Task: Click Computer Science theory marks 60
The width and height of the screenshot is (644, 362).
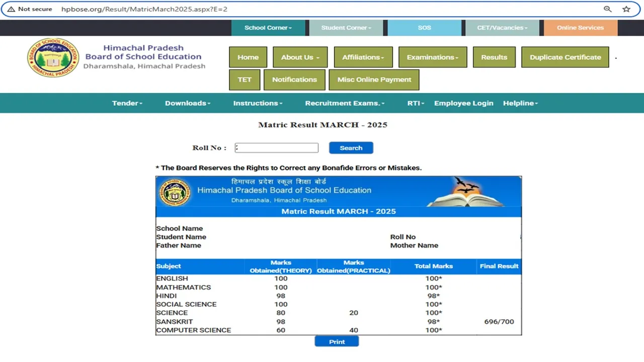Action: click(281, 330)
